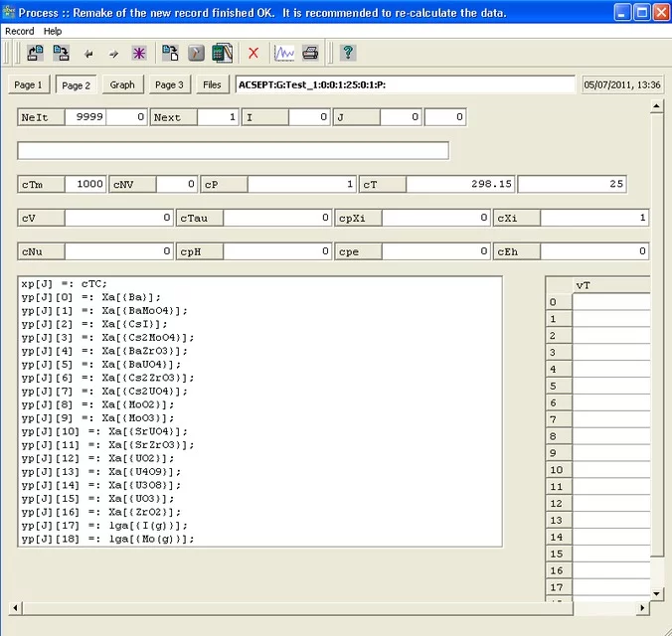Screen dimensions: 672x636
Task: Open the plot graph toolbar icon
Action: [284, 53]
